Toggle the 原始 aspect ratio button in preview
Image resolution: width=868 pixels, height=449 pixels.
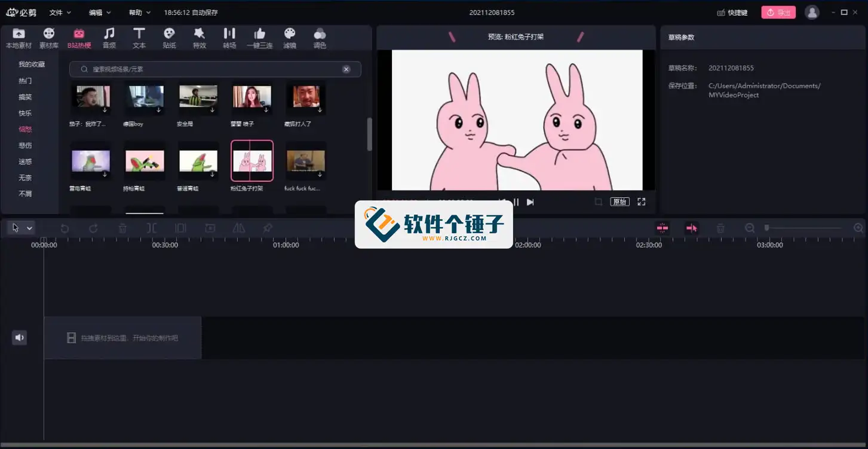619,201
